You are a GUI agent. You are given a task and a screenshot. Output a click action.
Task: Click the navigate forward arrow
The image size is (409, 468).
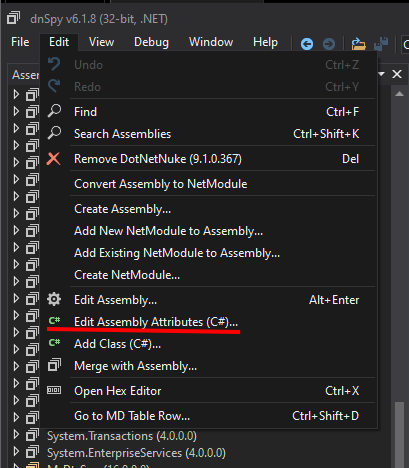(329, 44)
